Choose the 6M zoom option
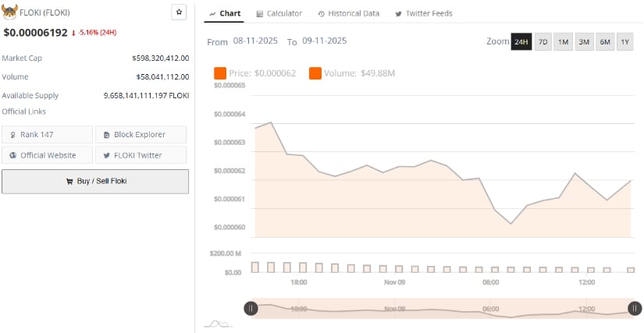The height and width of the screenshot is (333, 644). click(604, 41)
